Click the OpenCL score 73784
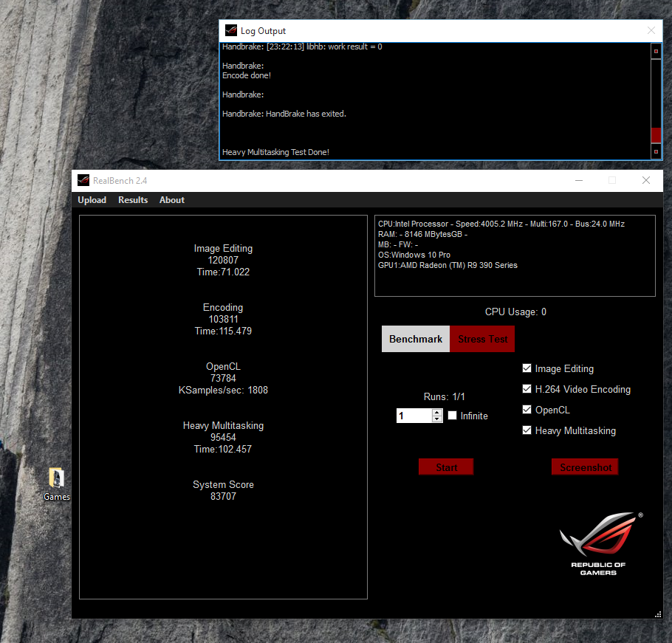 (x=223, y=379)
